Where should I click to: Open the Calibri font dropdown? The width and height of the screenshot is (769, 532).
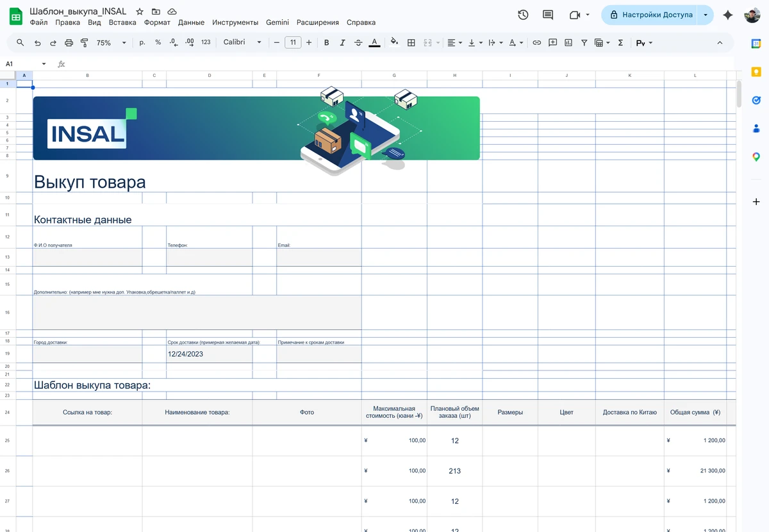click(242, 43)
